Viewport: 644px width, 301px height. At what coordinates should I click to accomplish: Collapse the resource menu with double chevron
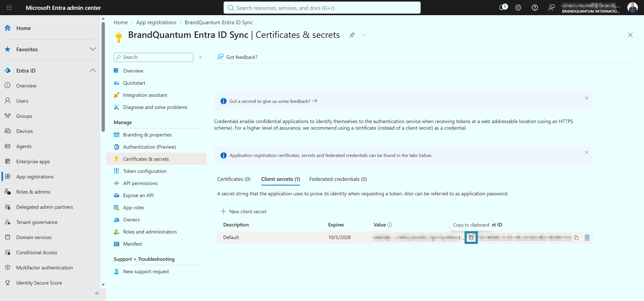point(201,57)
